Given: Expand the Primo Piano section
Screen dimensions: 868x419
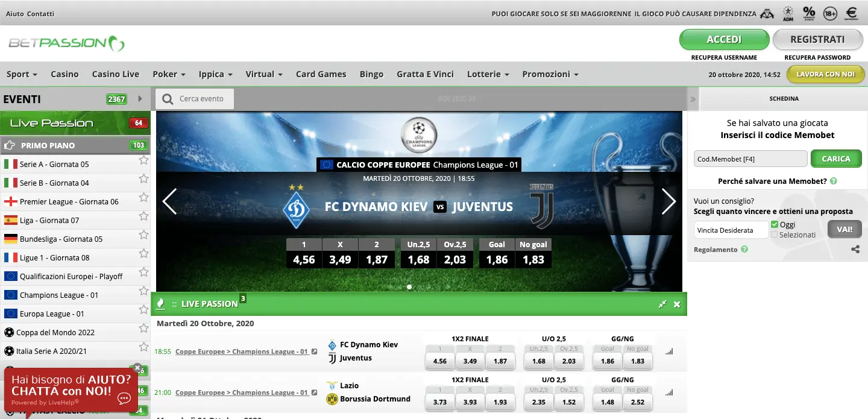Looking at the screenshot, I should (75, 145).
